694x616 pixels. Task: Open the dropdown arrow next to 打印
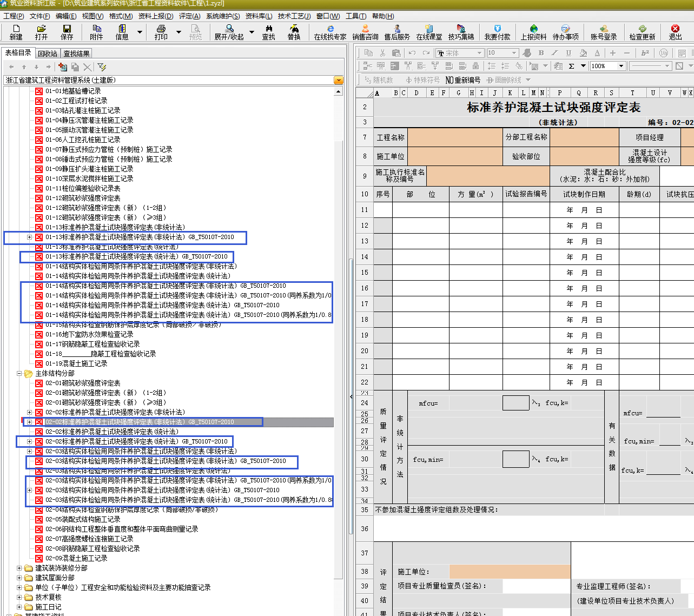coord(179,32)
